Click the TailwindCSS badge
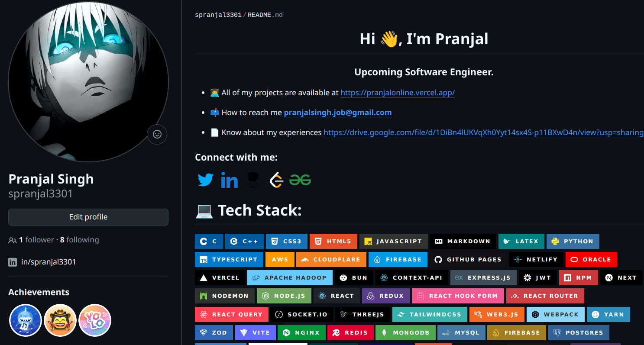 [430, 314]
